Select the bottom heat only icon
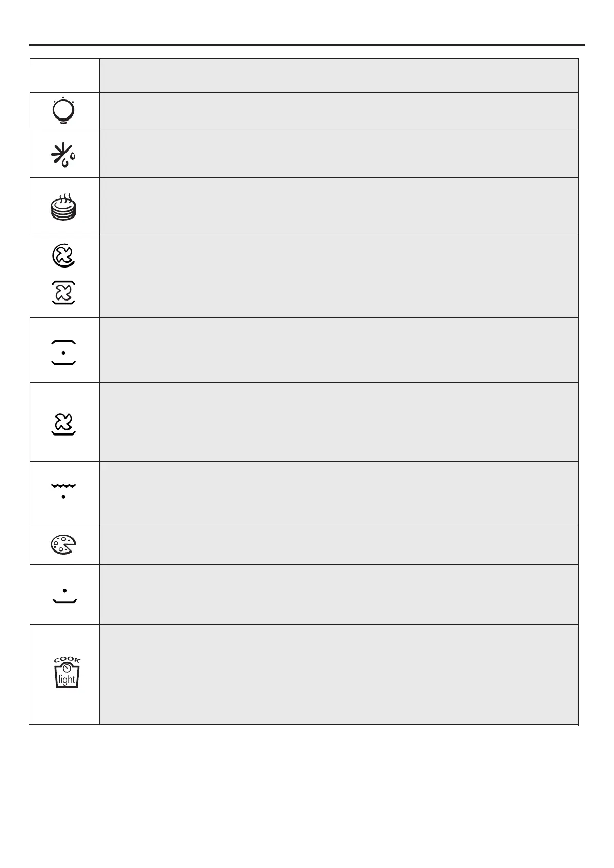The height and width of the screenshot is (868, 614). pyautogui.click(x=64, y=595)
